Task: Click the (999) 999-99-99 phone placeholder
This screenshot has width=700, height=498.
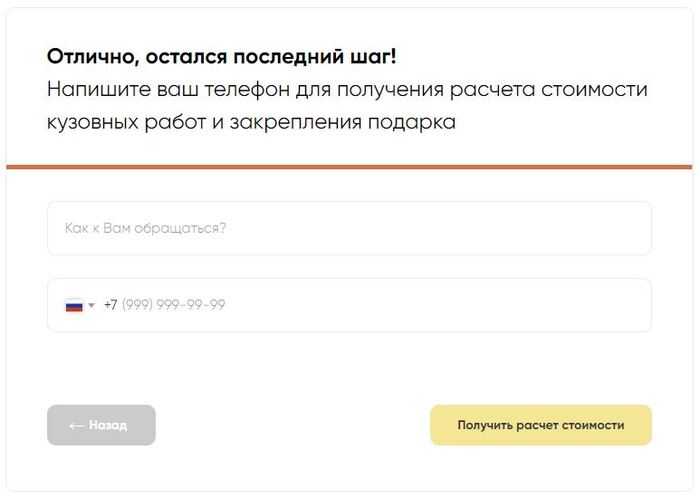Action: point(173,305)
